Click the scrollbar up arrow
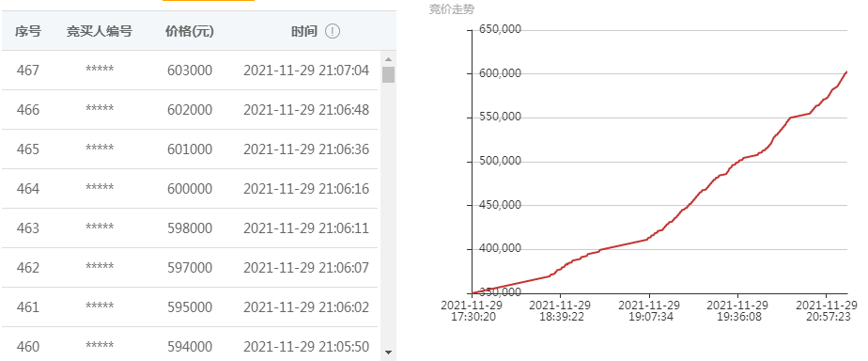Screen dimensions: 868x361 (x=388, y=59)
